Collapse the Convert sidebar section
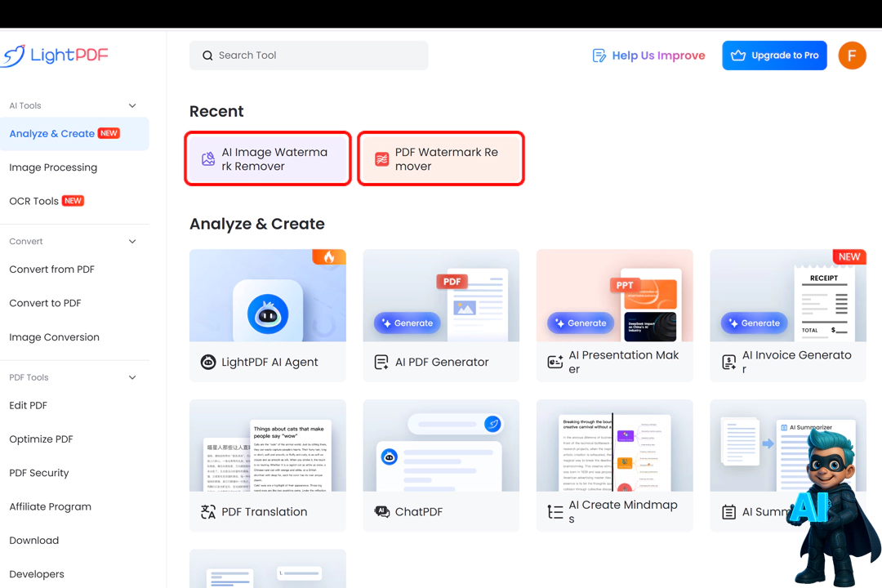The image size is (882, 588). click(x=132, y=242)
